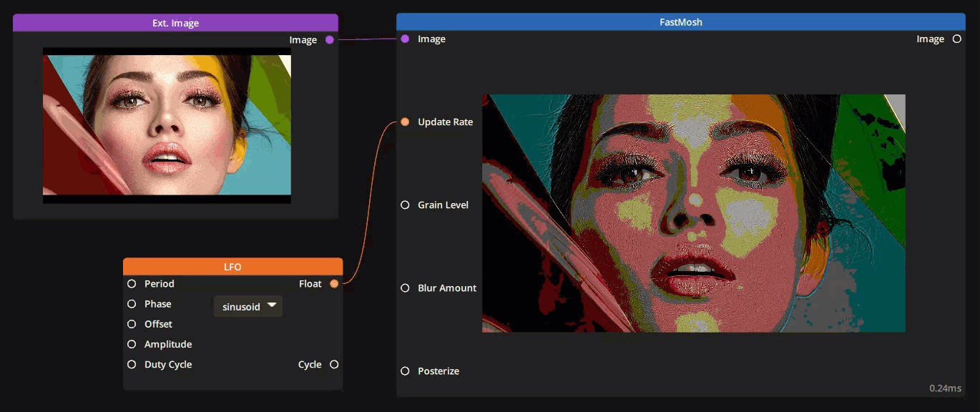Select the FastMosh node header
Viewport: 980px width, 412px height.
coord(681,22)
